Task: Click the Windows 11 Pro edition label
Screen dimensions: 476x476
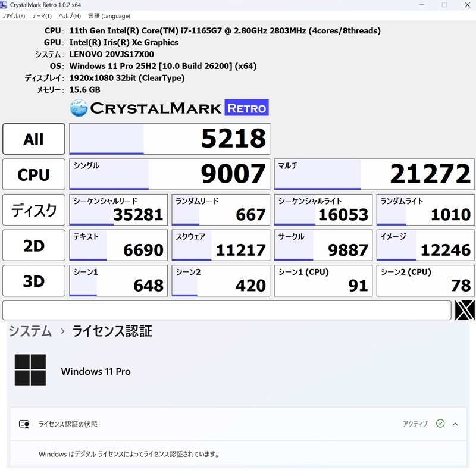Action: tap(96, 371)
